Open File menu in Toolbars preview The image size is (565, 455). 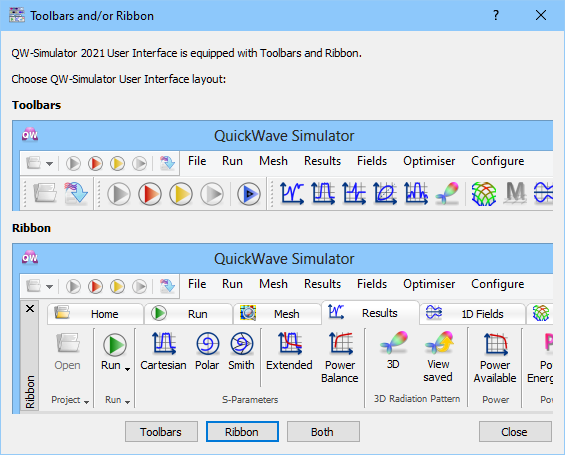(x=197, y=161)
